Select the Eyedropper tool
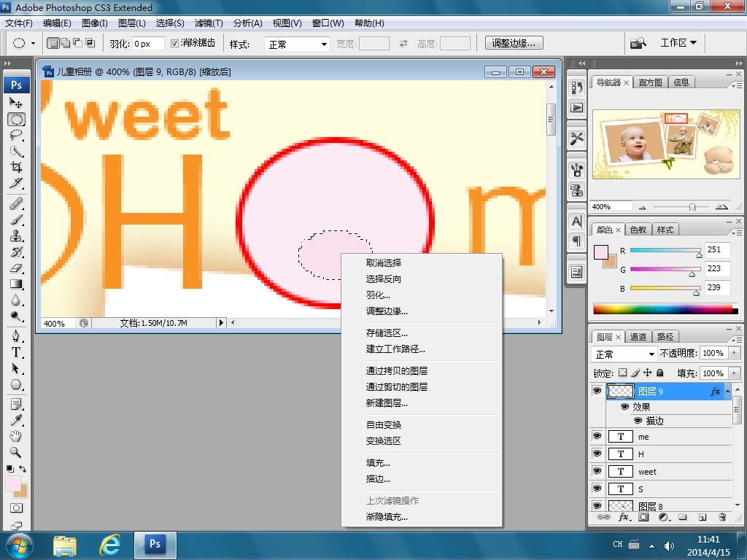The width and height of the screenshot is (747, 560). [x=16, y=420]
